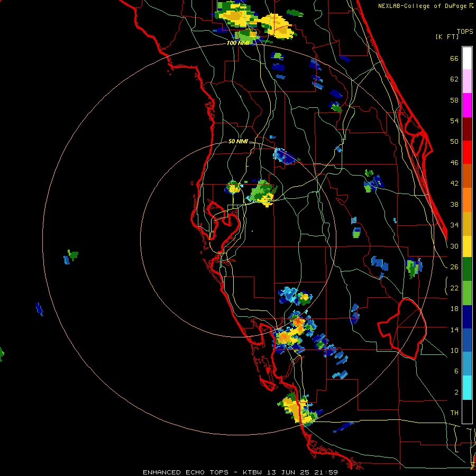The width and height of the screenshot is (476, 476).
Task: Click the 58 value on legend
Action: (x=454, y=100)
